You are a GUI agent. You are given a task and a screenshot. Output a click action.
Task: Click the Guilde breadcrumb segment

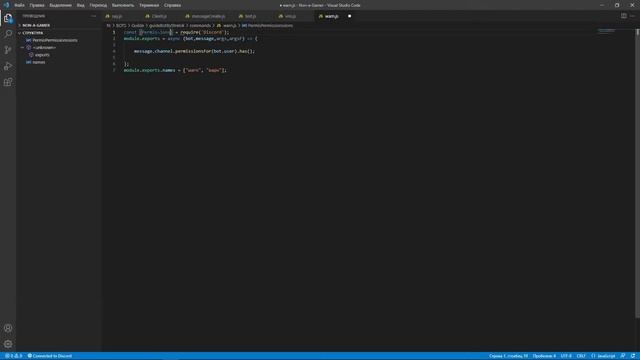(138, 25)
